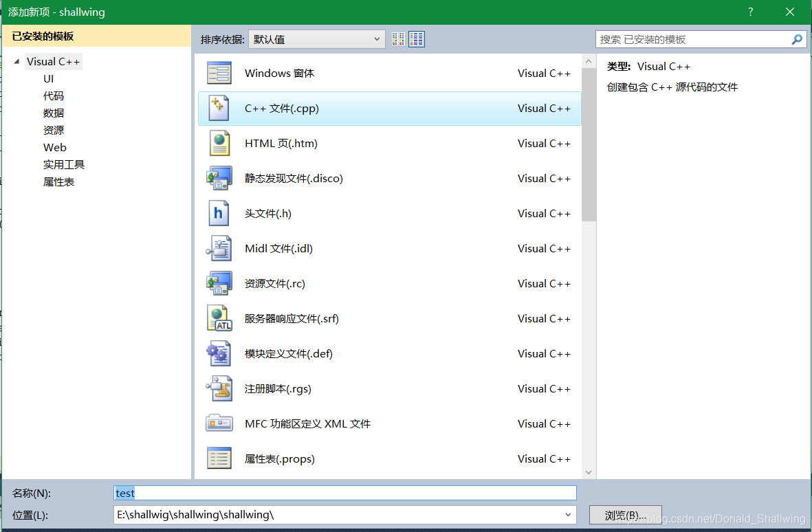Switch to small icons view
This screenshot has height=532, width=812.
(398, 39)
